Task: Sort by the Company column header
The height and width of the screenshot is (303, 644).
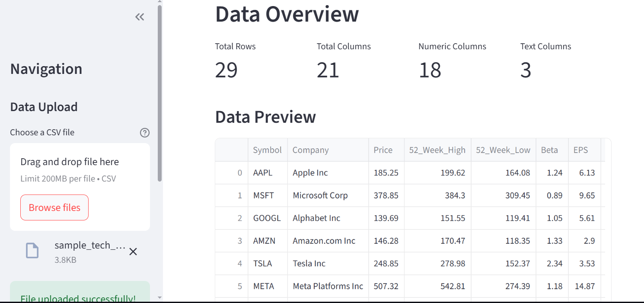Action: 310,150
